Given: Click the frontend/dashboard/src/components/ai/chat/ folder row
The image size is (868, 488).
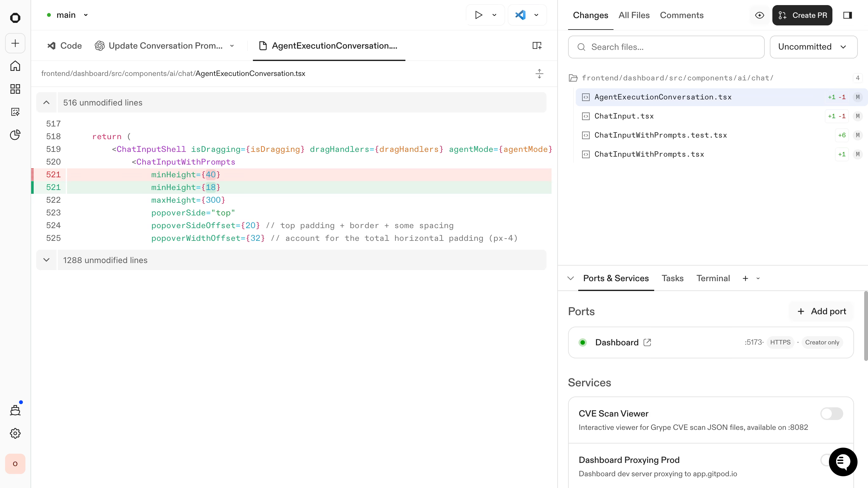Looking at the screenshot, I should tap(715, 78).
